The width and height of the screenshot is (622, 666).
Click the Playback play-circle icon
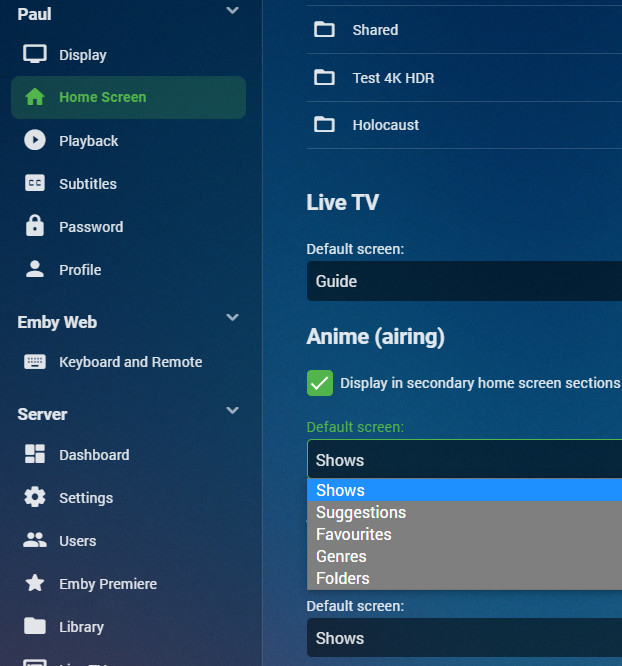35,140
